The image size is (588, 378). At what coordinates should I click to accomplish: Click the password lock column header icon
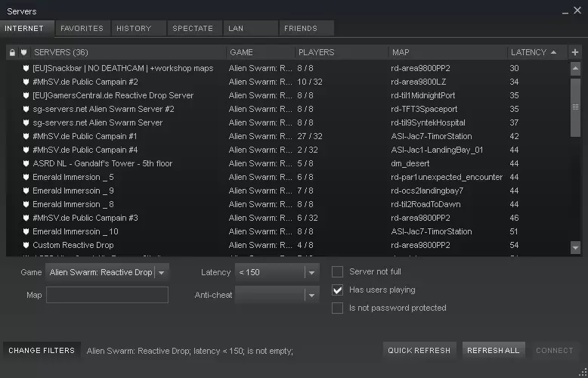point(12,53)
